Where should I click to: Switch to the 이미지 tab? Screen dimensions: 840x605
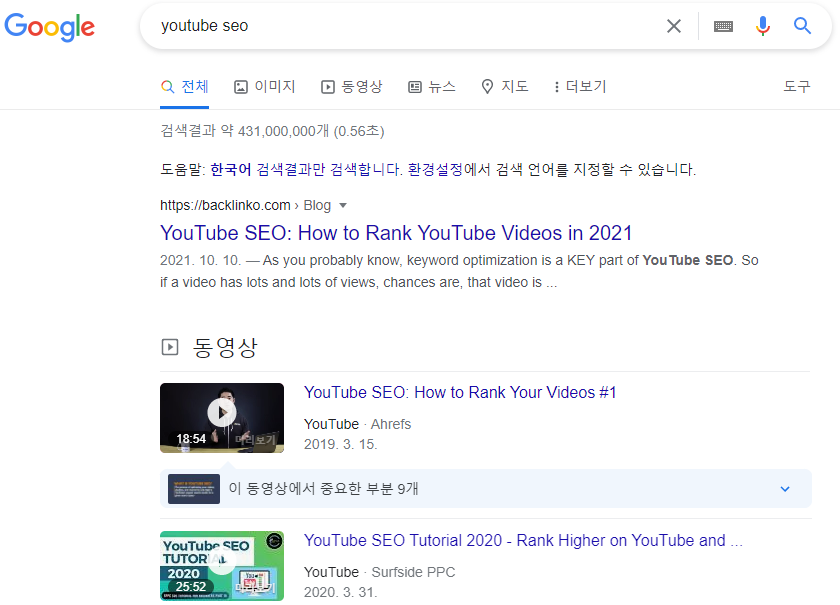click(x=265, y=87)
